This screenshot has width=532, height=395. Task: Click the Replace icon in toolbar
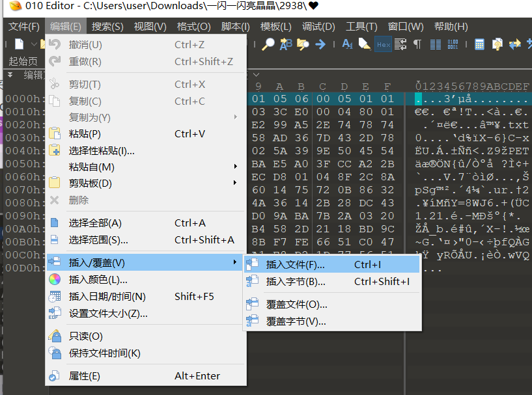pyautogui.click(x=286, y=44)
